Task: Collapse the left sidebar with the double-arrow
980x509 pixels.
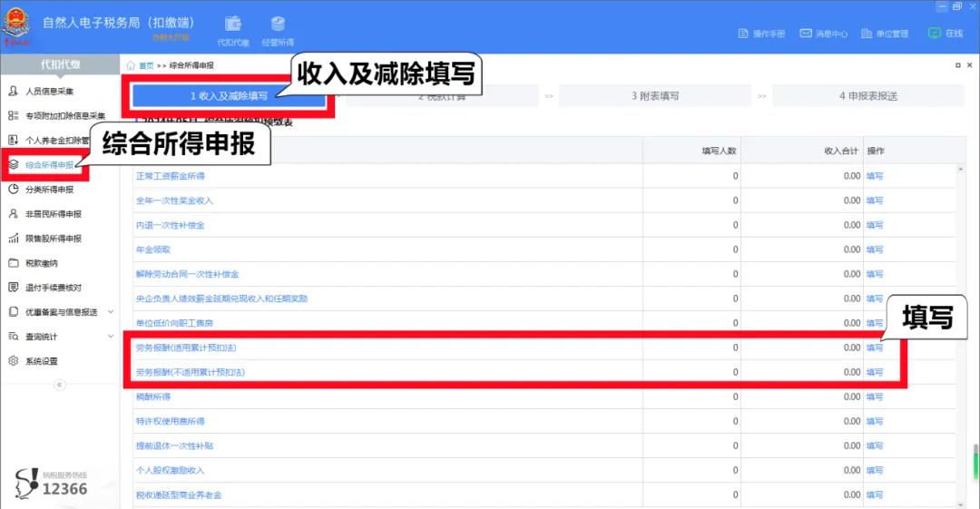Action: coord(60,385)
